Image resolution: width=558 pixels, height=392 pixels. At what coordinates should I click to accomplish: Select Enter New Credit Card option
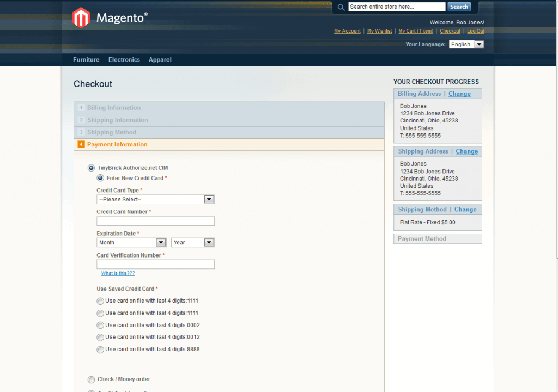click(x=100, y=178)
